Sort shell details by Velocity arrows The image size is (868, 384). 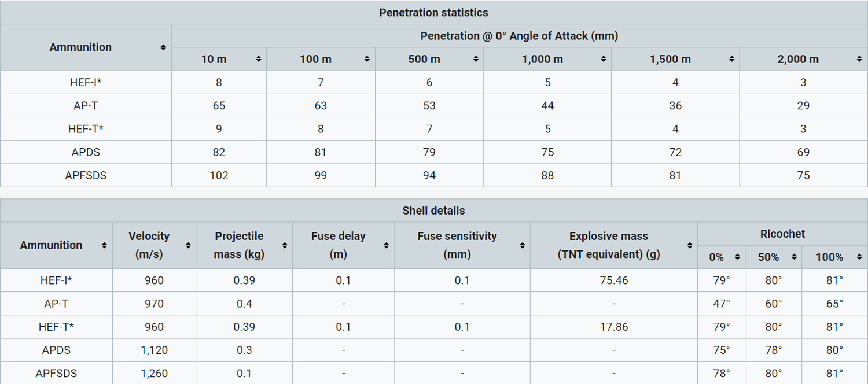coord(188,245)
